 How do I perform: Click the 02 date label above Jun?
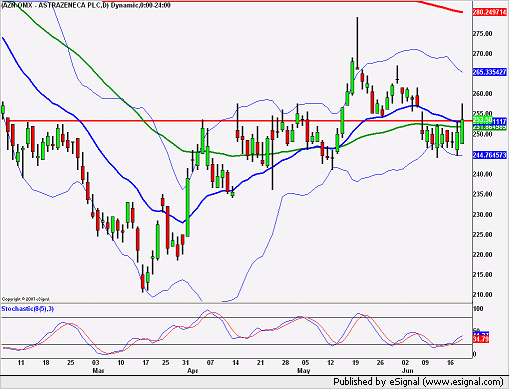[x=405, y=363]
